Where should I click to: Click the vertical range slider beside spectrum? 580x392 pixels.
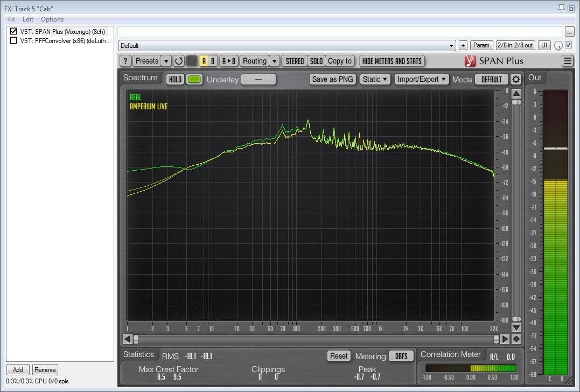tap(516, 210)
